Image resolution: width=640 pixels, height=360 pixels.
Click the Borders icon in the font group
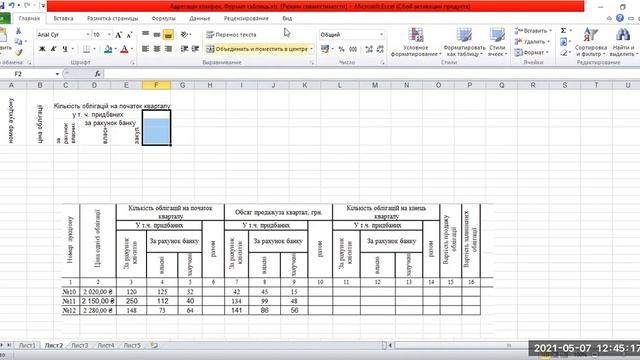(87, 49)
